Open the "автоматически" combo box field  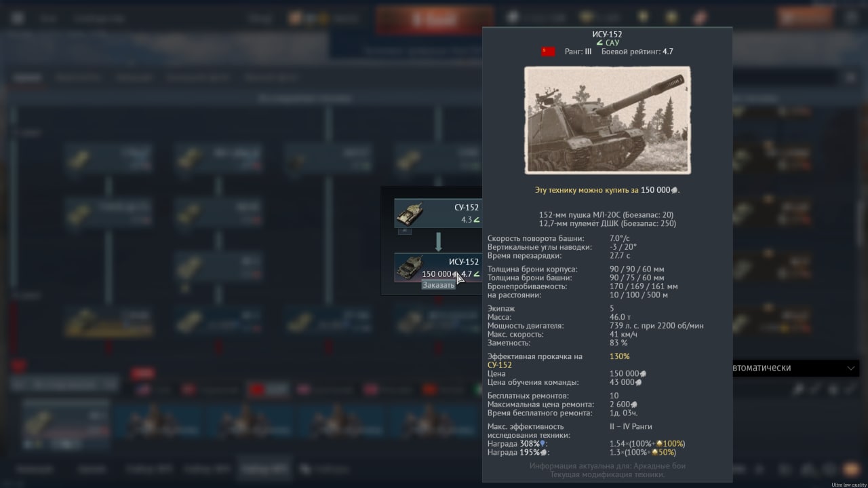pos(796,368)
